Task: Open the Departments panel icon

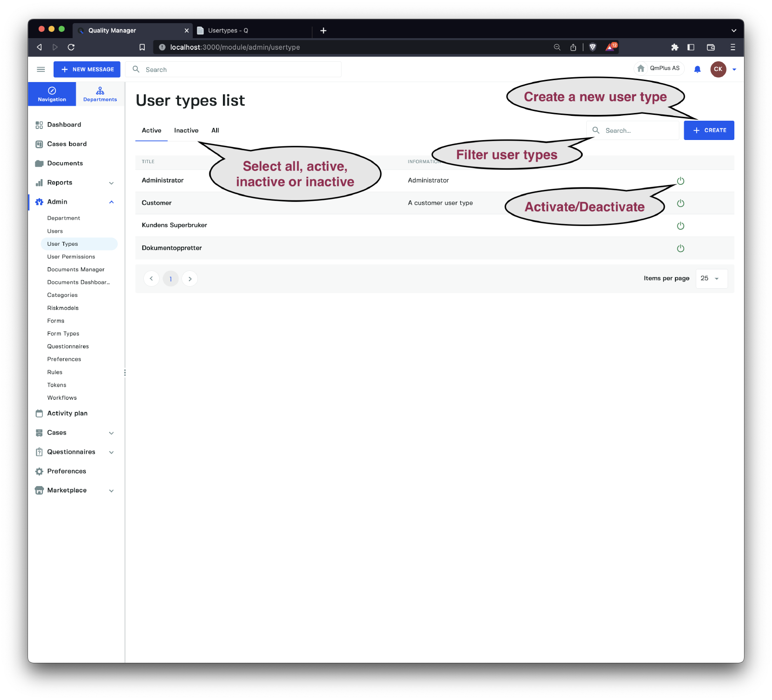Action: (x=100, y=94)
